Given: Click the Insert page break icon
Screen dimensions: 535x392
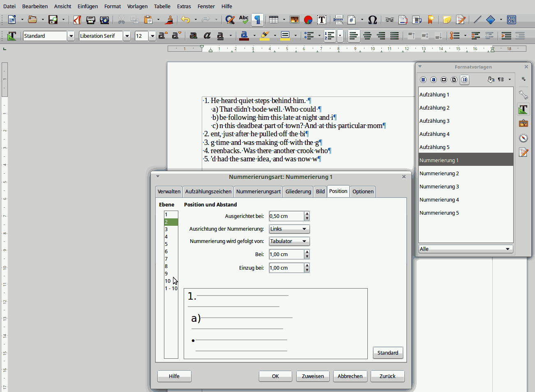Looking at the screenshot, I should click(x=339, y=20).
